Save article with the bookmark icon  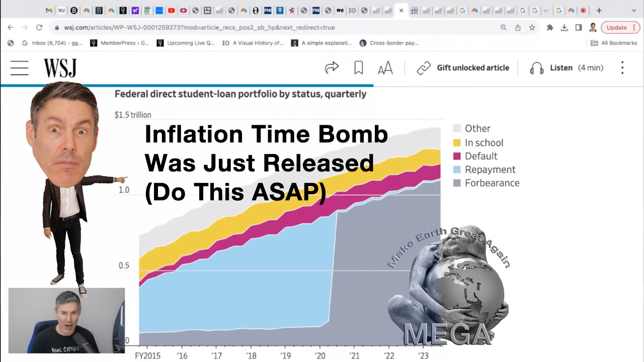tap(359, 68)
